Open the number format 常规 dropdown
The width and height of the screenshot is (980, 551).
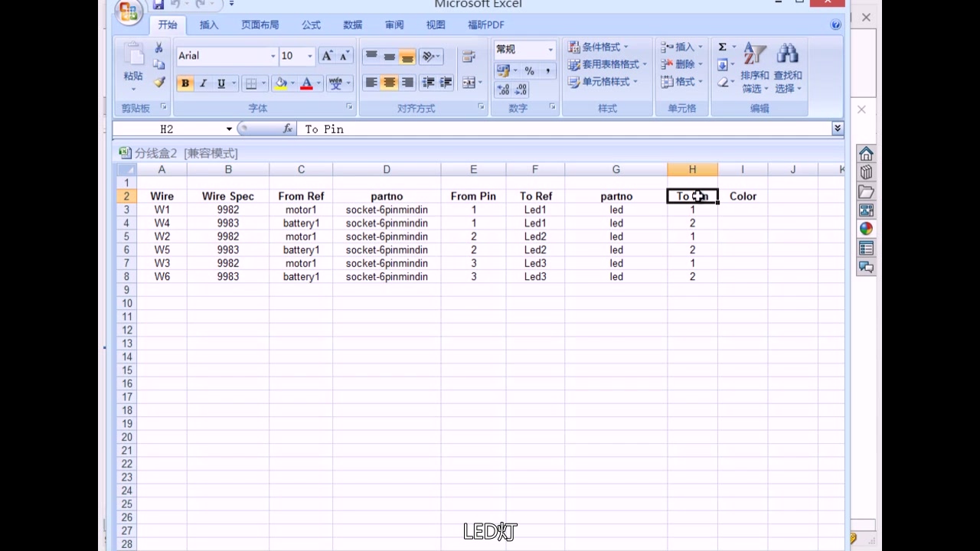click(550, 50)
